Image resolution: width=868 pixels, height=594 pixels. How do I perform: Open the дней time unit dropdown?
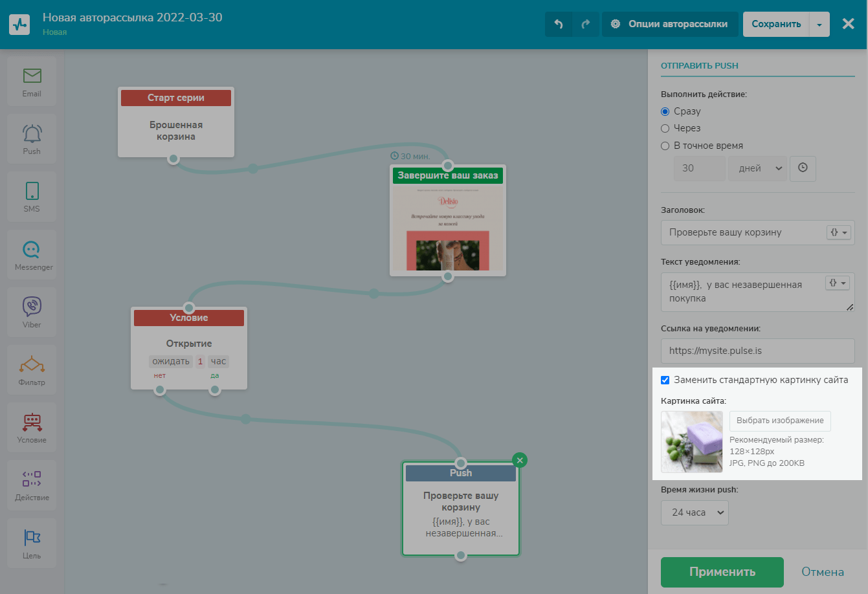[x=757, y=168]
